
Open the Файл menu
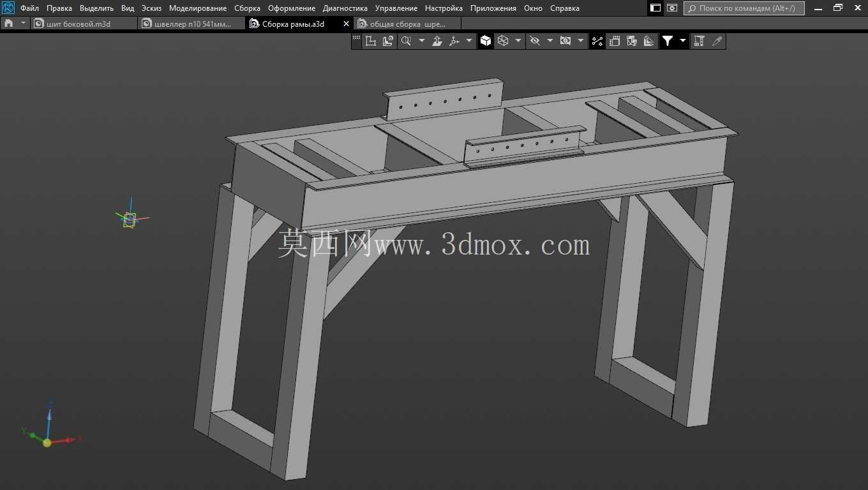(29, 8)
